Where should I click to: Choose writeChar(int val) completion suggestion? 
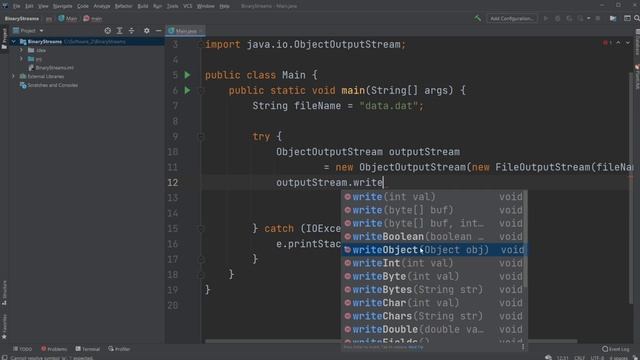coord(433,303)
